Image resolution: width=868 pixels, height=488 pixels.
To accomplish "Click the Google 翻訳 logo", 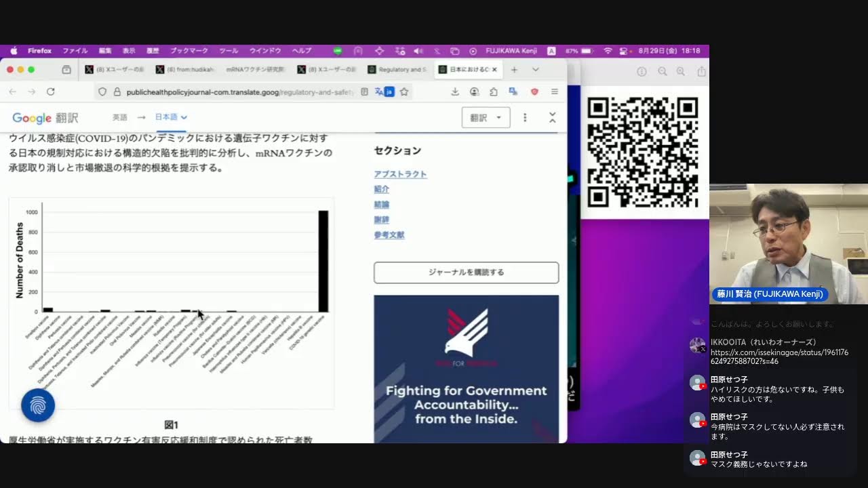I will click(x=45, y=117).
